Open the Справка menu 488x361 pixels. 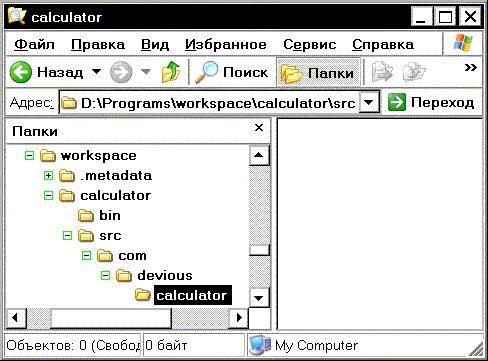pyautogui.click(x=383, y=45)
